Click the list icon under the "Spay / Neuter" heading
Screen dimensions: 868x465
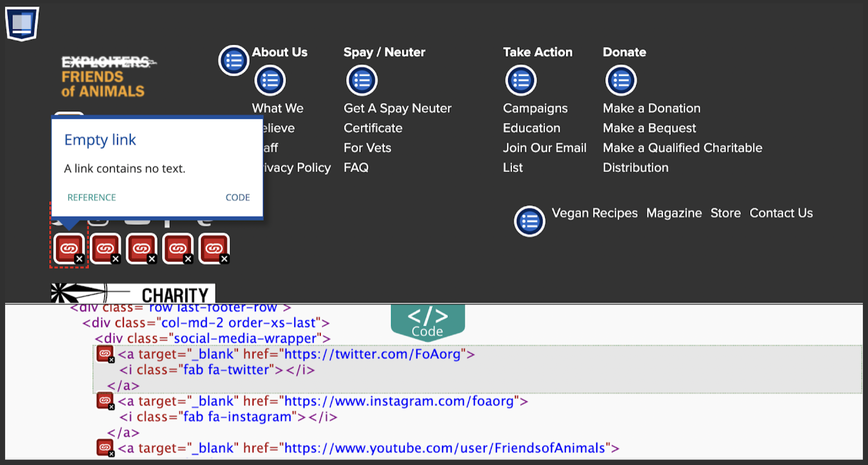click(x=361, y=80)
